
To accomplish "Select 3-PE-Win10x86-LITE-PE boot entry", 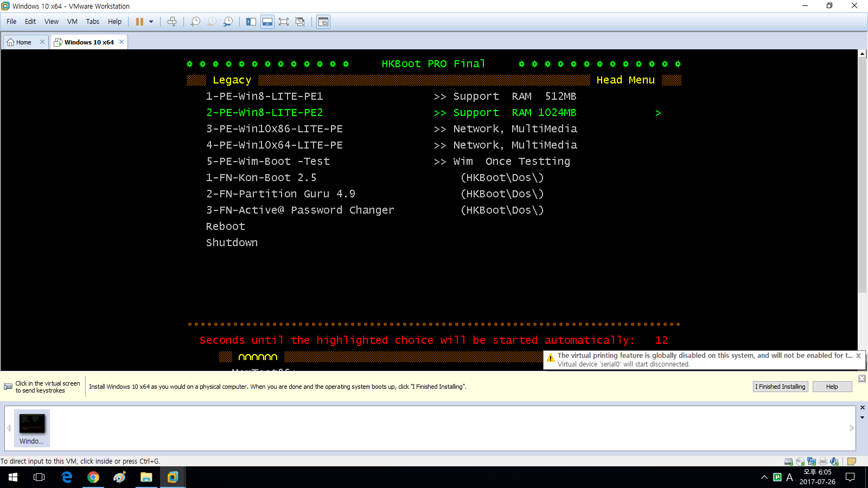I will (275, 129).
